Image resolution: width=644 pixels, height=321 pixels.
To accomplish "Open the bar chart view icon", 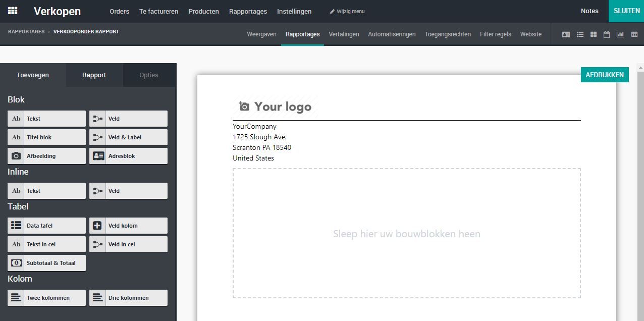I will click(x=620, y=34).
